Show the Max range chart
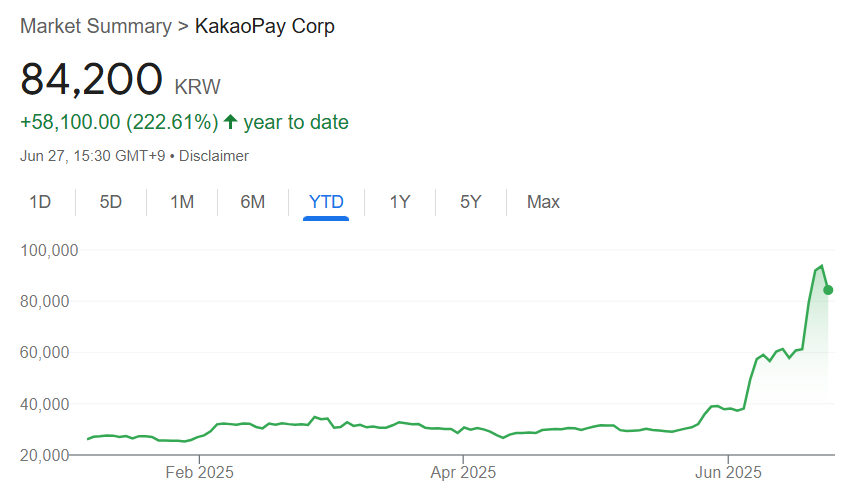854x492 pixels. [543, 202]
